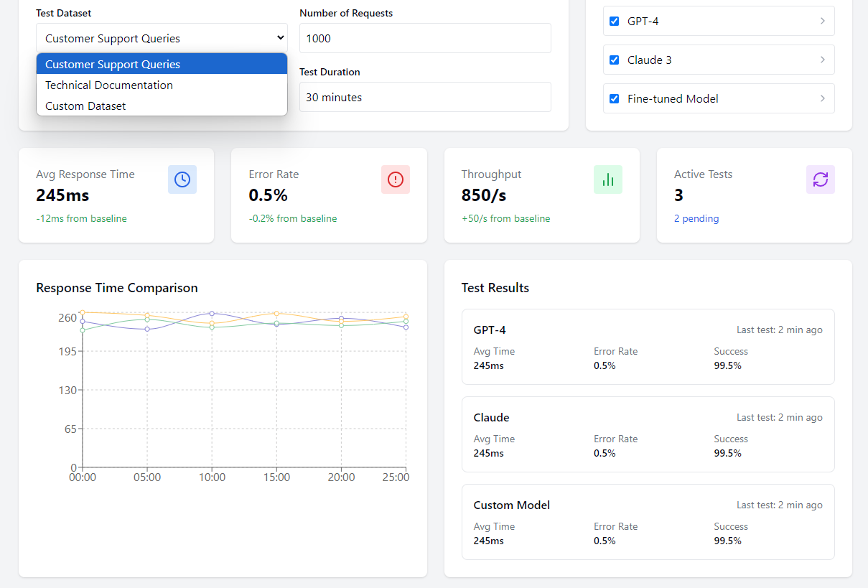868x588 pixels.
Task: Open the Test Duration field
Action: (x=425, y=97)
